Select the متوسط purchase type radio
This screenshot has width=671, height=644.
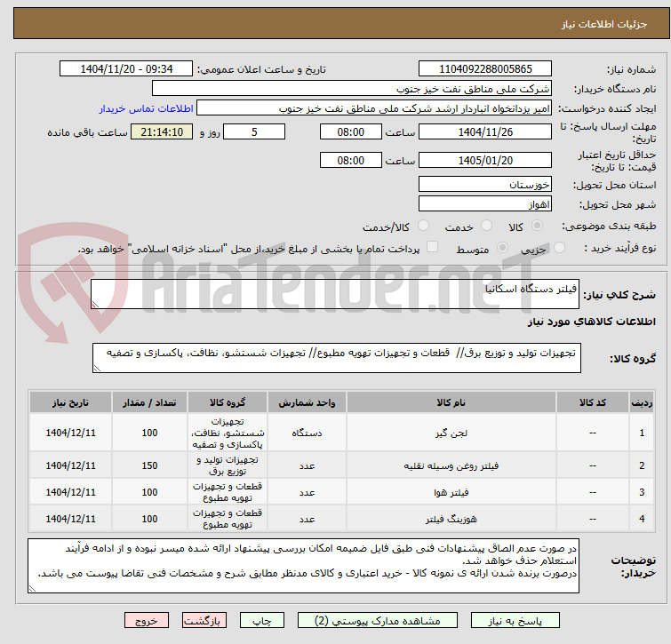(x=502, y=248)
